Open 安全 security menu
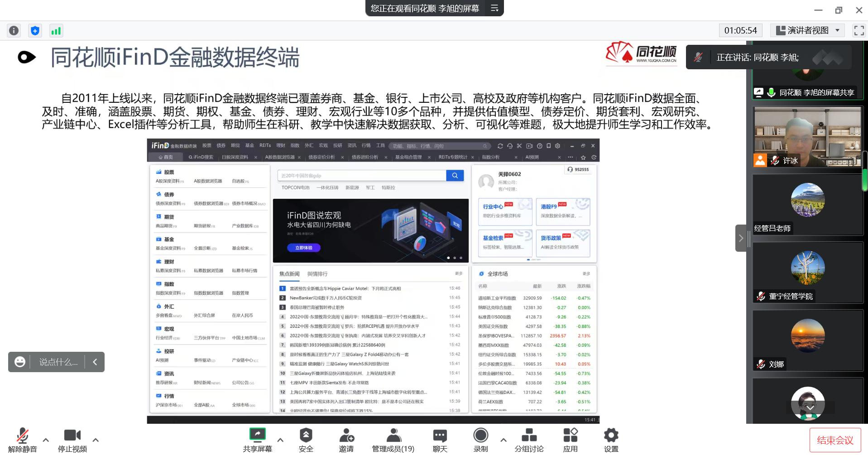The width and height of the screenshot is (868, 455). pyautogui.click(x=306, y=440)
